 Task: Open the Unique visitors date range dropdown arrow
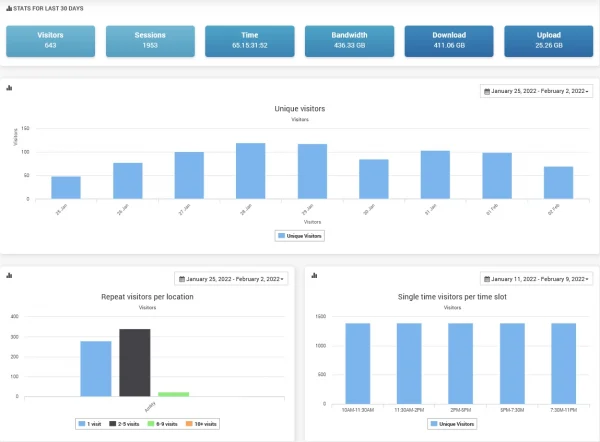(589, 92)
